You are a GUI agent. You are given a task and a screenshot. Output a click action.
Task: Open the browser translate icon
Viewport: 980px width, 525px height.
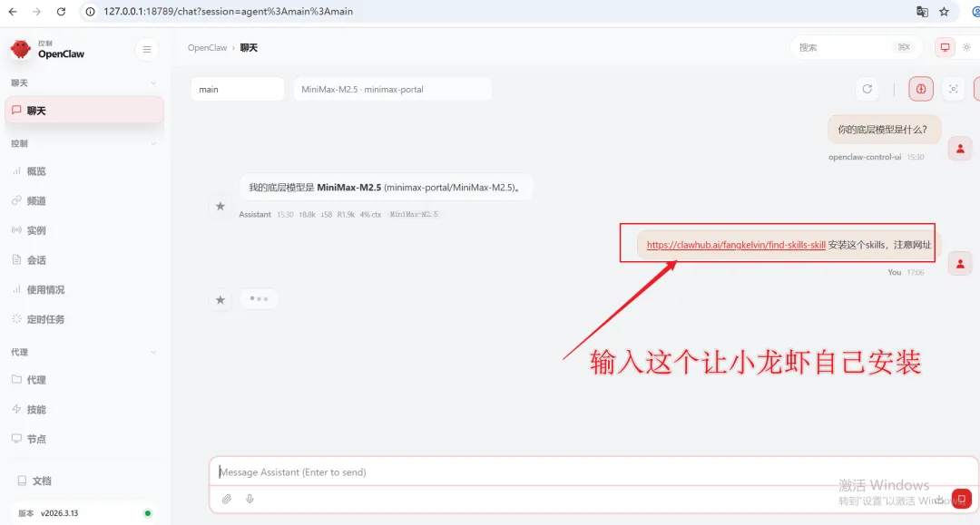pos(922,11)
